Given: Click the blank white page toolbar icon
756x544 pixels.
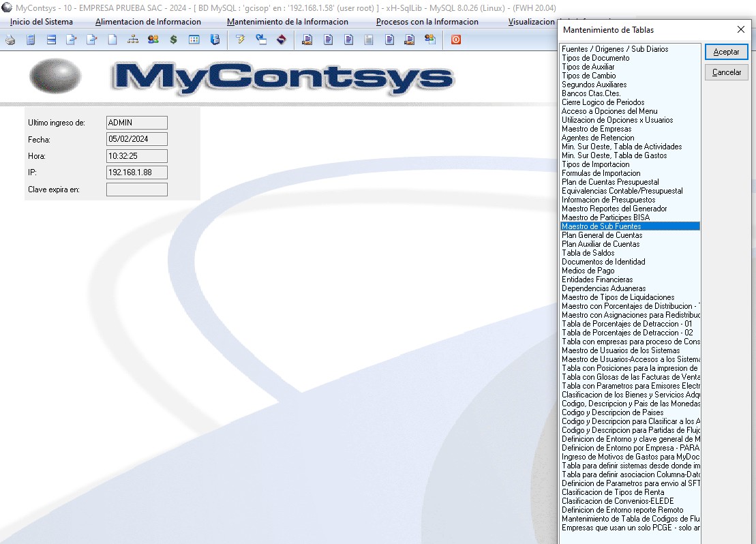Looking at the screenshot, I should pyautogui.click(x=112, y=40).
